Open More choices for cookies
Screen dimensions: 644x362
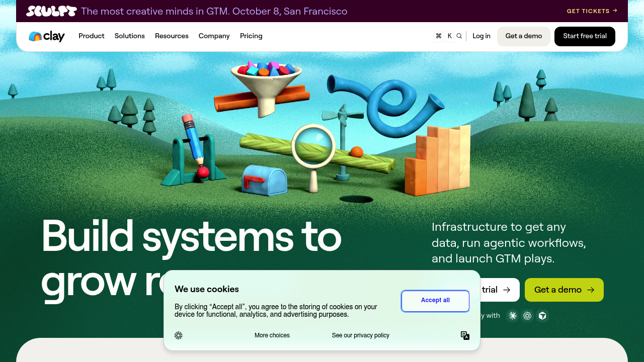(272, 335)
